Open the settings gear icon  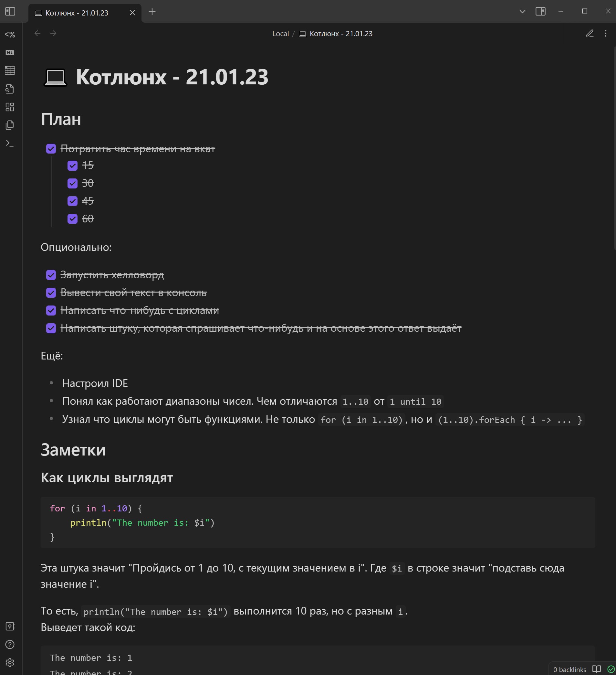[x=10, y=663]
